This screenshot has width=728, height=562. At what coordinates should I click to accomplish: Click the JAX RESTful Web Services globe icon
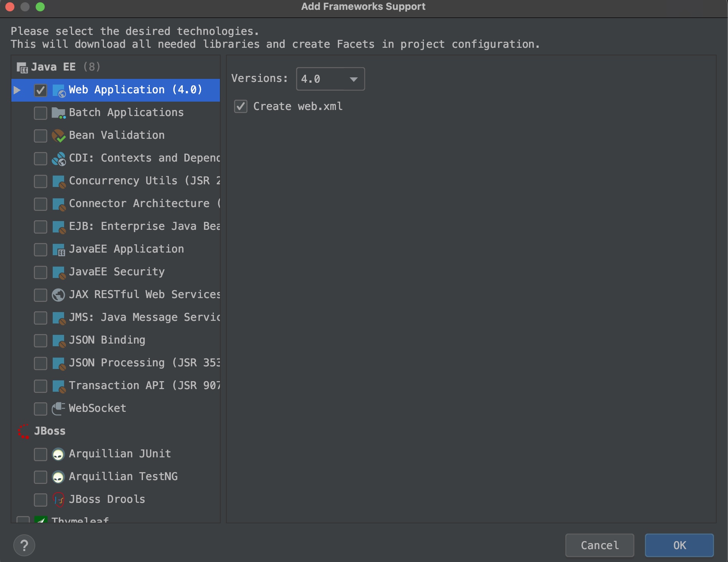[58, 295]
